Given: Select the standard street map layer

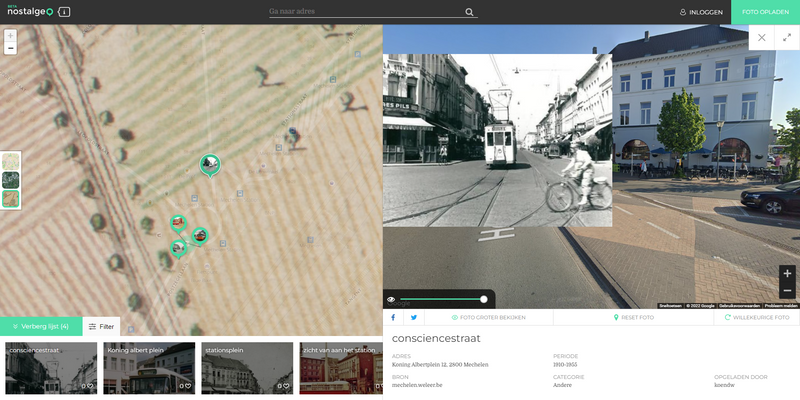Looking at the screenshot, I should (10, 161).
